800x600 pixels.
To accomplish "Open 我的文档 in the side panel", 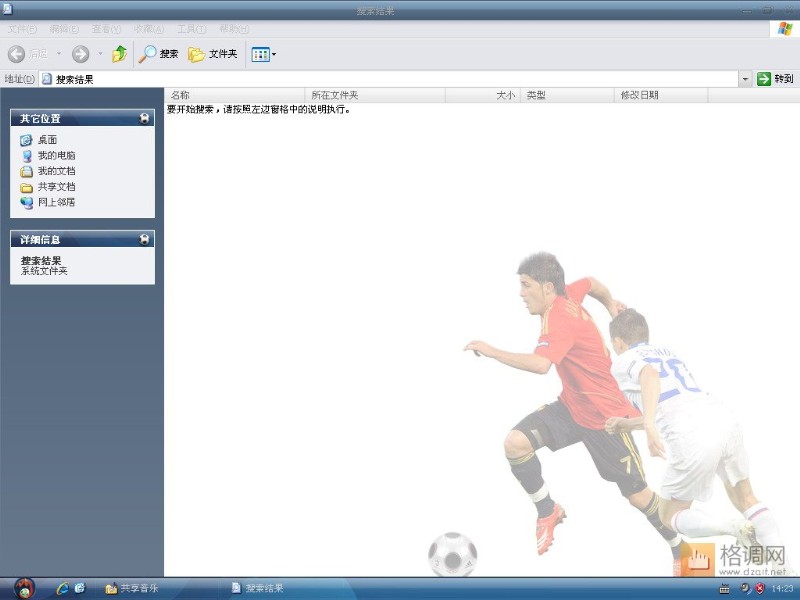I will click(47, 171).
